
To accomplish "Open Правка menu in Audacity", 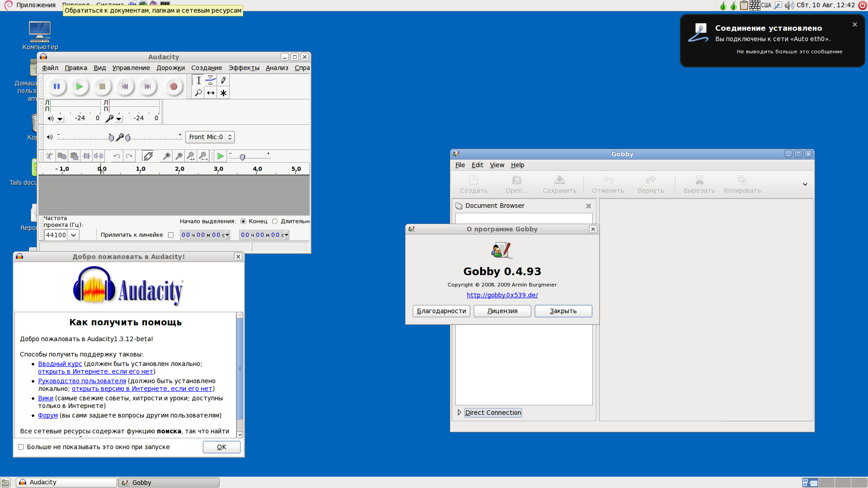I will point(76,68).
